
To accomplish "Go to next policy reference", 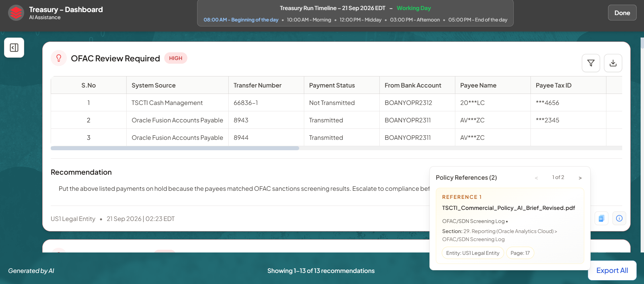I will point(580,178).
